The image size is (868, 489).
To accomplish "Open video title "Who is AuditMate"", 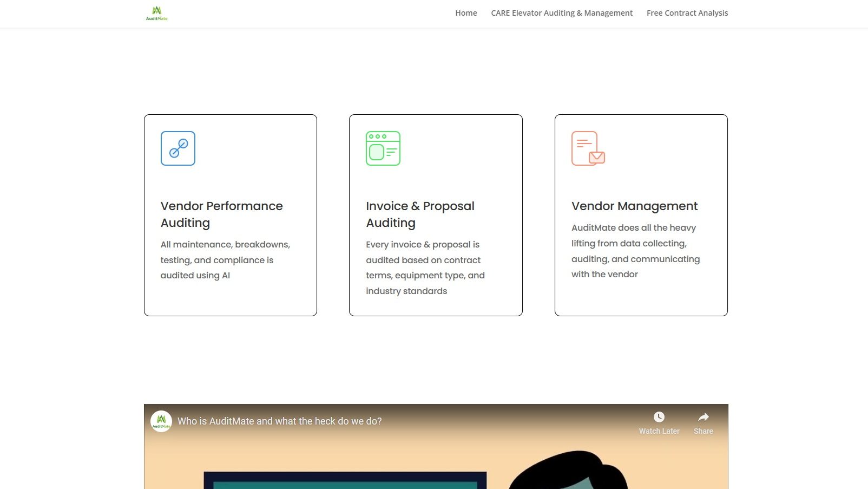I will 280,421.
